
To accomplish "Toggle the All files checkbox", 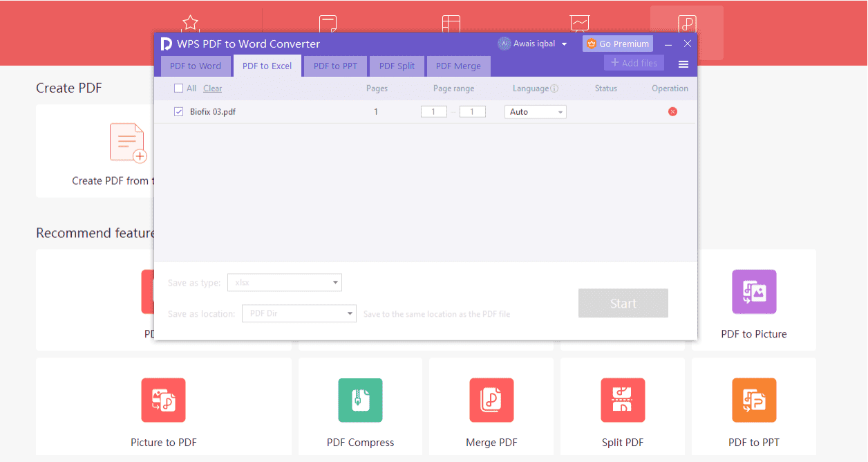I will click(178, 89).
